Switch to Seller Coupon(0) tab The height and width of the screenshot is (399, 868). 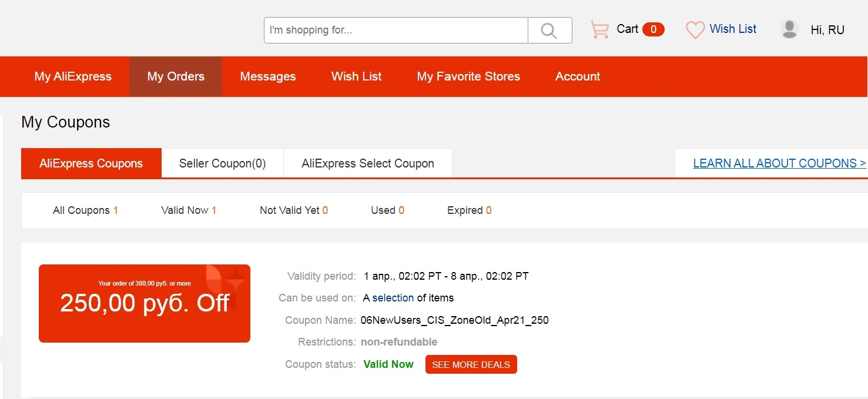pyautogui.click(x=223, y=163)
